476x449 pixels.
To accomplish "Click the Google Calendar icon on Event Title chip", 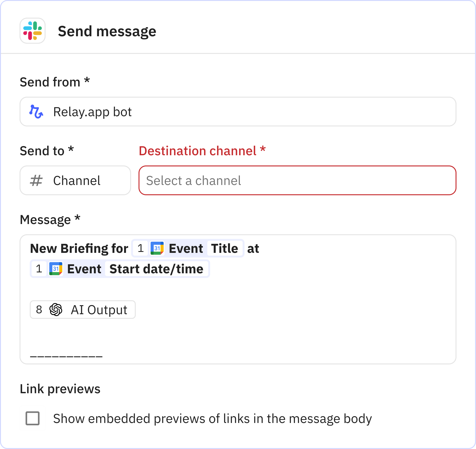I will click(x=157, y=248).
